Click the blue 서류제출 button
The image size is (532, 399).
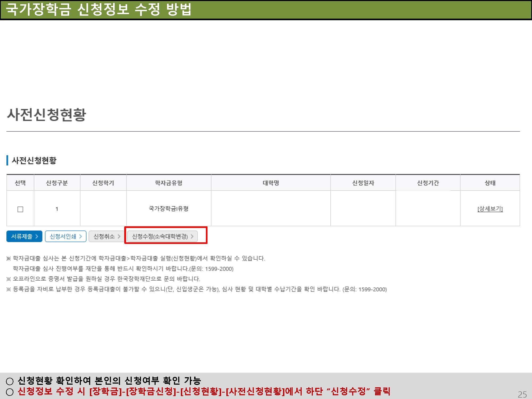coord(24,236)
